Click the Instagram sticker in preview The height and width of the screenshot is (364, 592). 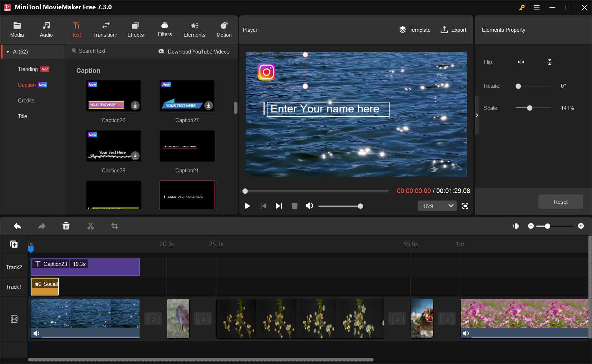266,72
